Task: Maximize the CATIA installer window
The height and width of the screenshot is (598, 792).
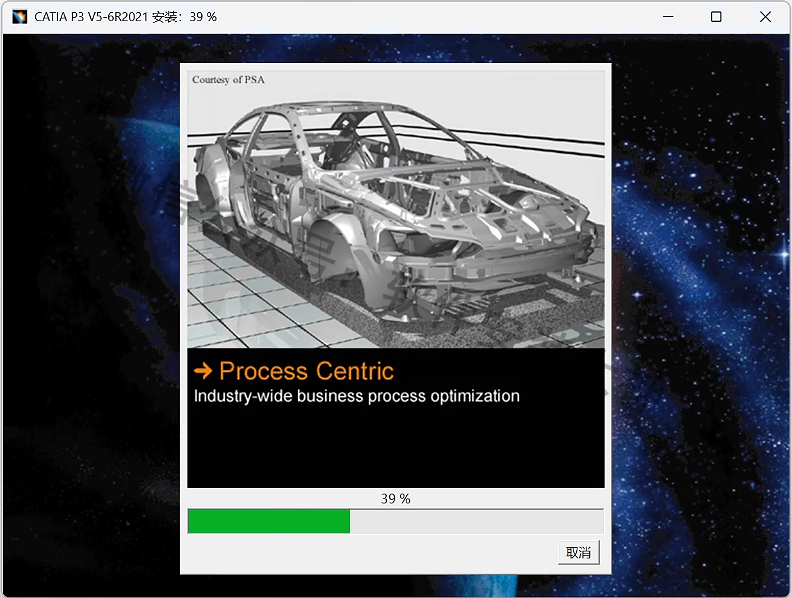Action: [x=716, y=17]
